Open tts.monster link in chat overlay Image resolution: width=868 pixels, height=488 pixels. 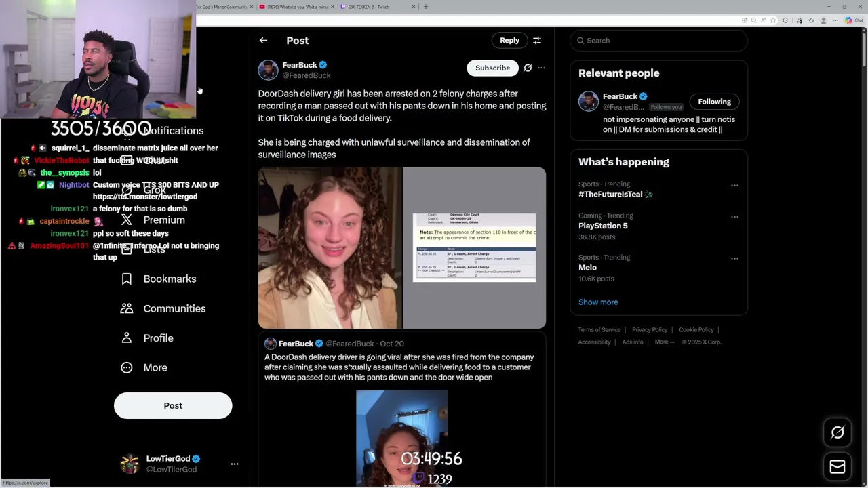pos(145,197)
